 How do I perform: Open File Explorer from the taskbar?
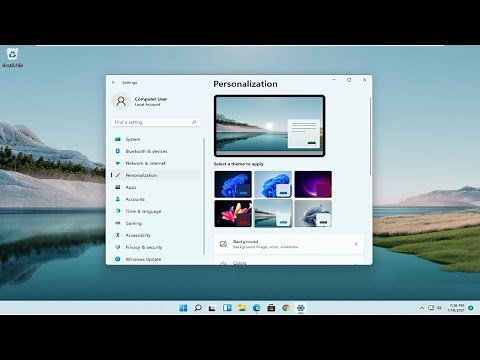pyautogui.click(x=242, y=308)
